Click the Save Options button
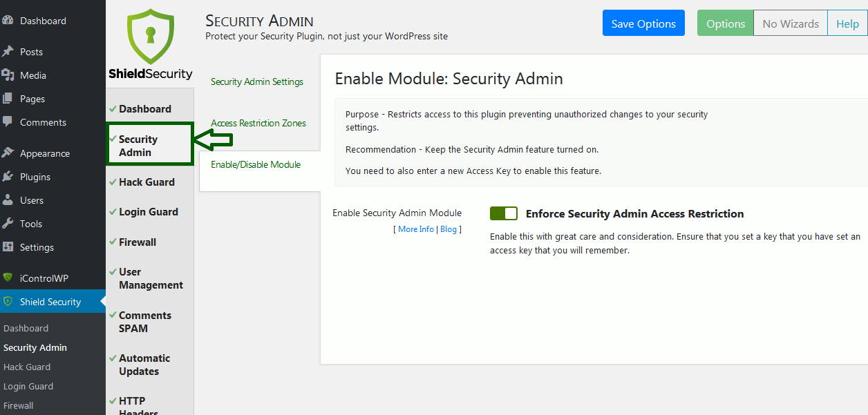 click(643, 23)
